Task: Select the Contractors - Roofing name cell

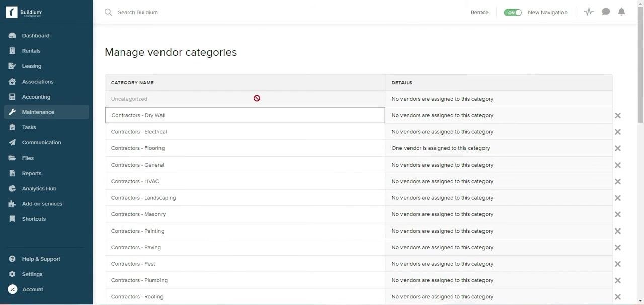Action: [x=245, y=297]
